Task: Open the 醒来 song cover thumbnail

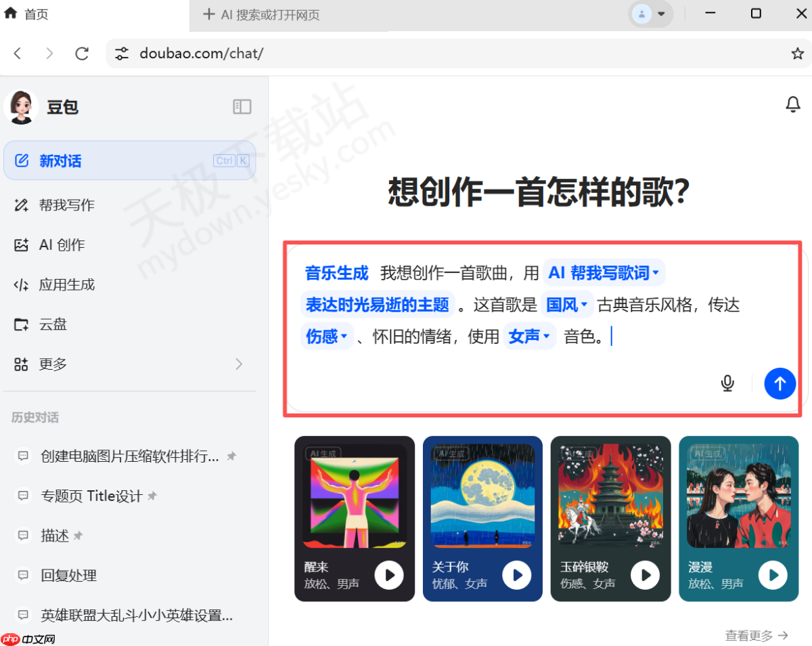Action: [x=355, y=496]
